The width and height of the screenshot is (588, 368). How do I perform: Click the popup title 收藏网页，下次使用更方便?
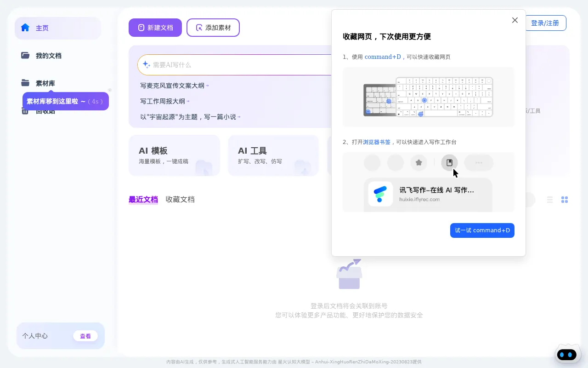tap(387, 37)
